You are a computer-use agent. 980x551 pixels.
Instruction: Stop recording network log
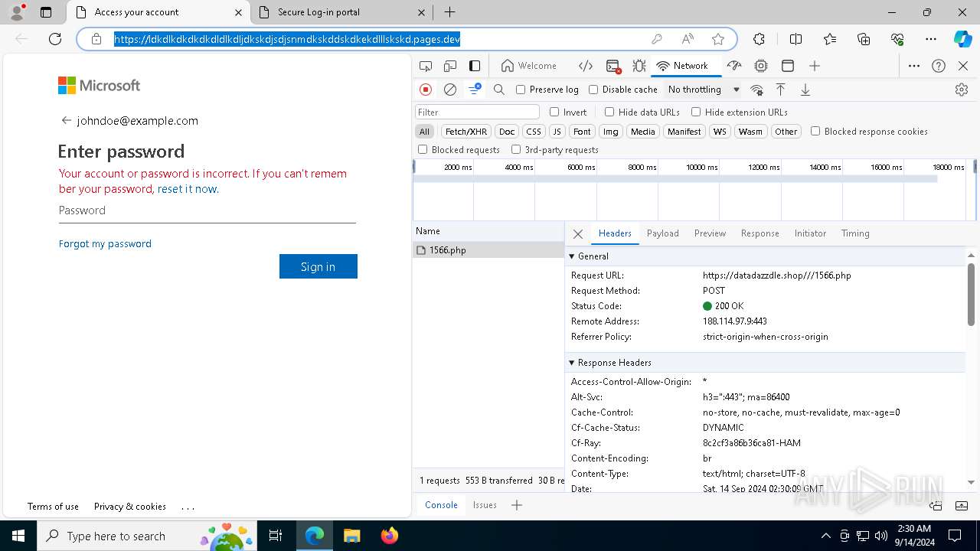pyautogui.click(x=426, y=90)
